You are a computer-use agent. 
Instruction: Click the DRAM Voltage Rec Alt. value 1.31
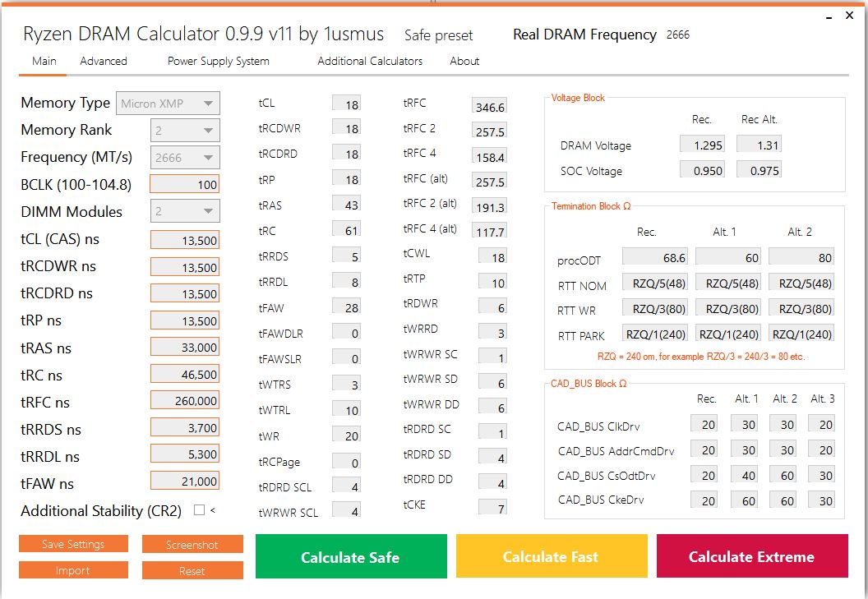[x=759, y=145]
